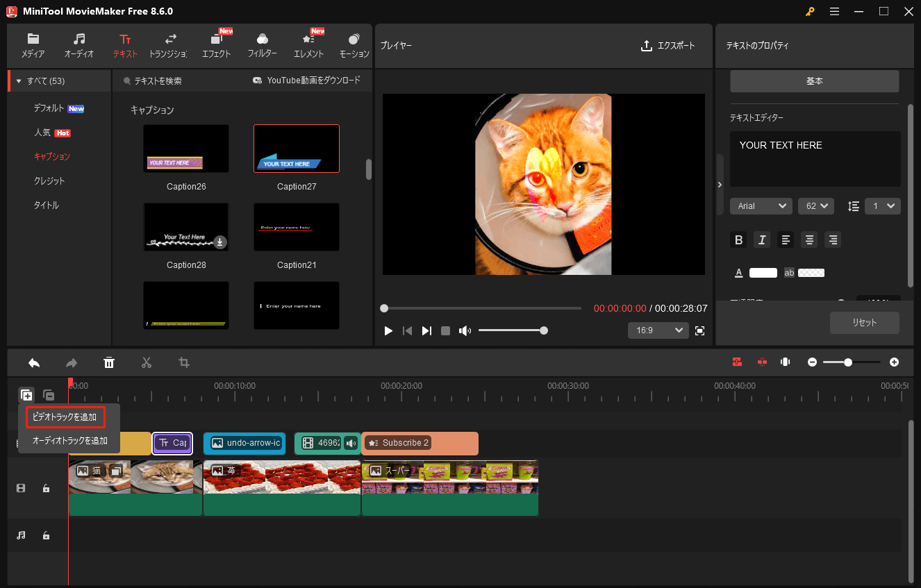Click the trash delete icon in timeline toolbar
Viewport: 921px width, 588px height.
coord(109,362)
